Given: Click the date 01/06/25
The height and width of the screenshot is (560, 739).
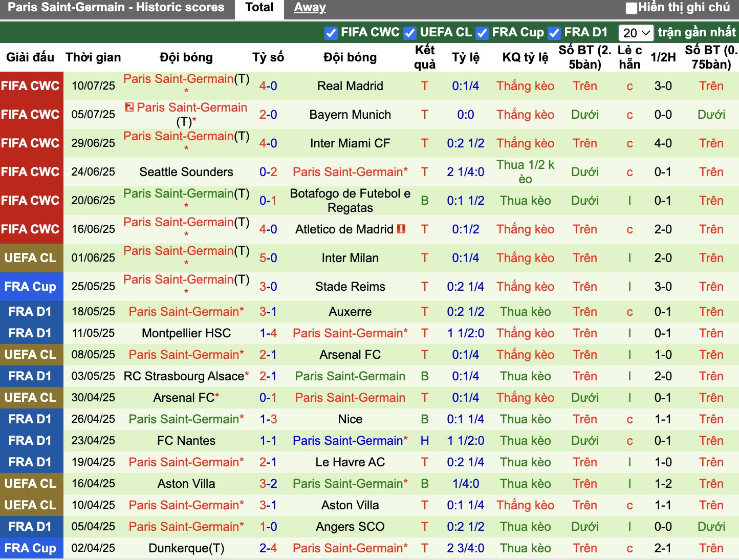Looking at the screenshot, I should click(x=93, y=257).
